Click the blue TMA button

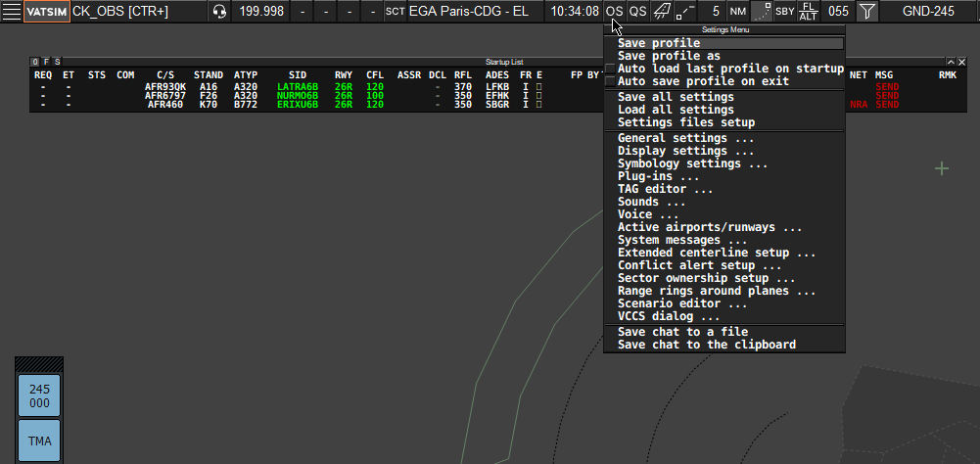pos(39,441)
